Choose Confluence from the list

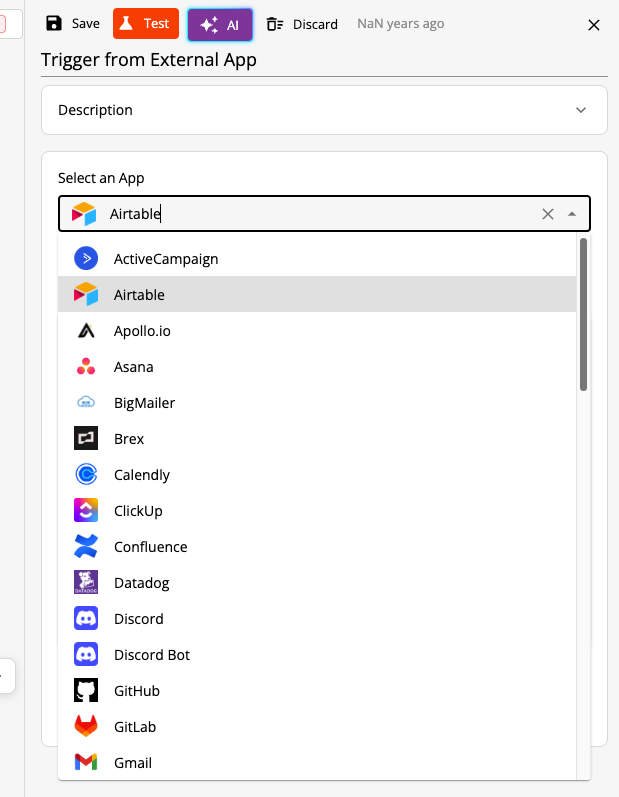(x=317, y=547)
